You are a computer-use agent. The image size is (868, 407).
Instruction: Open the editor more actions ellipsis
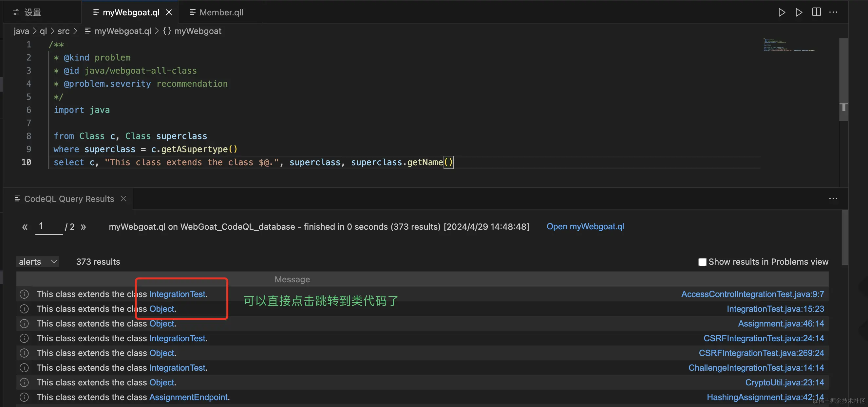pyautogui.click(x=833, y=12)
